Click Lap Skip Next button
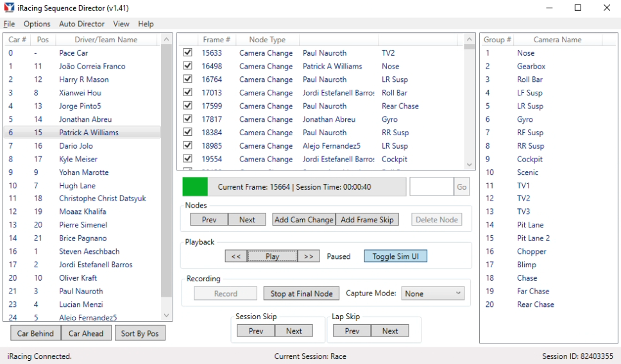This screenshot has height=364, width=621. [390, 331]
